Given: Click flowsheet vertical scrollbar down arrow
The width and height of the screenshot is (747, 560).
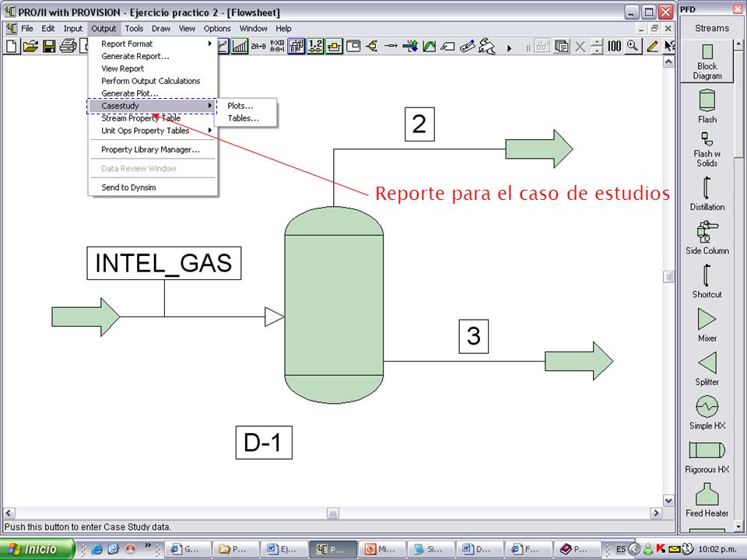Looking at the screenshot, I should tap(668, 500).
